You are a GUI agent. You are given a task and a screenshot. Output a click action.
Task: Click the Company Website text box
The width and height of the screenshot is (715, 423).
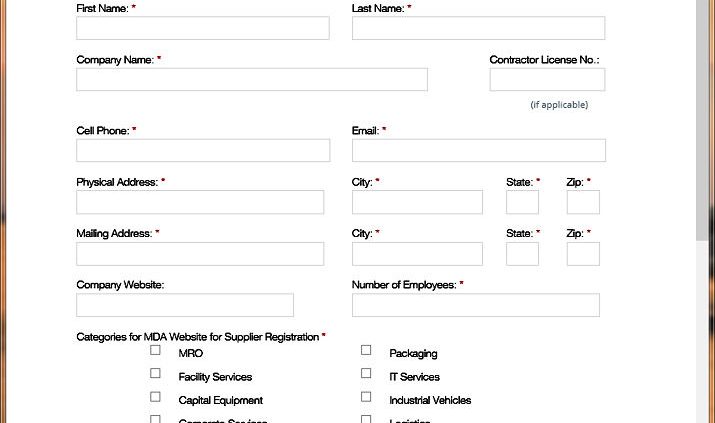tap(185, 305)
